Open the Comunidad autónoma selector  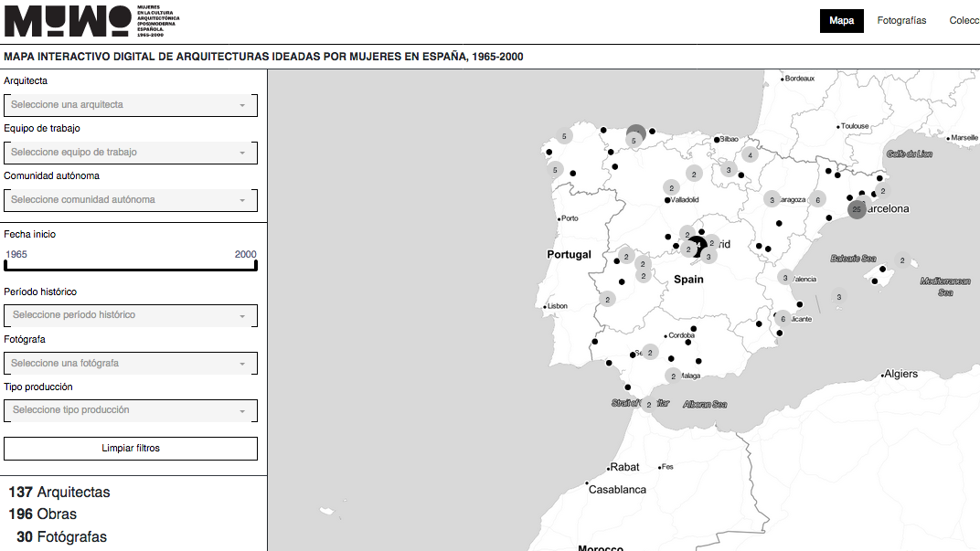tap(131, 200)
